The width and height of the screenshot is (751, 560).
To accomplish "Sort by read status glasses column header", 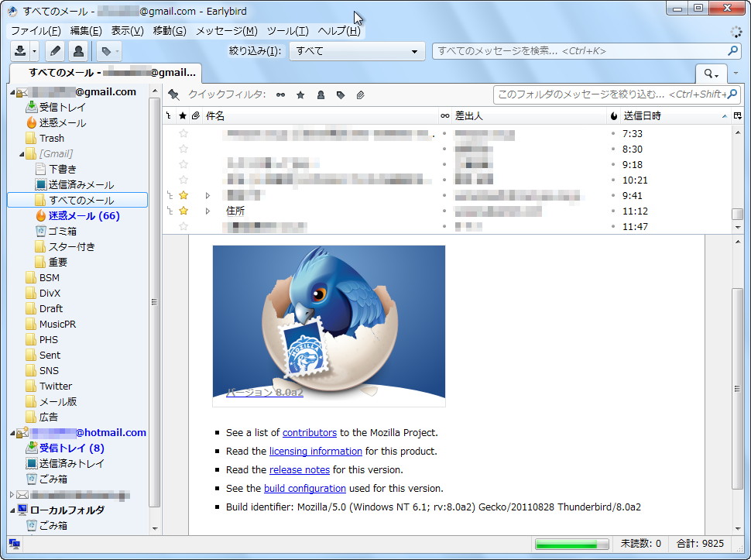I will 445,116.
